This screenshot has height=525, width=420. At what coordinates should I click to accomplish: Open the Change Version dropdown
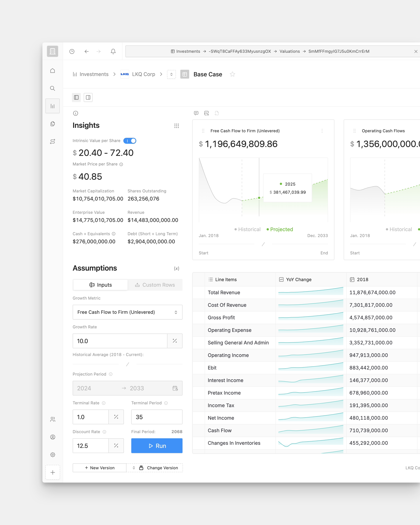pyautogui.click(x=155, y=468)
